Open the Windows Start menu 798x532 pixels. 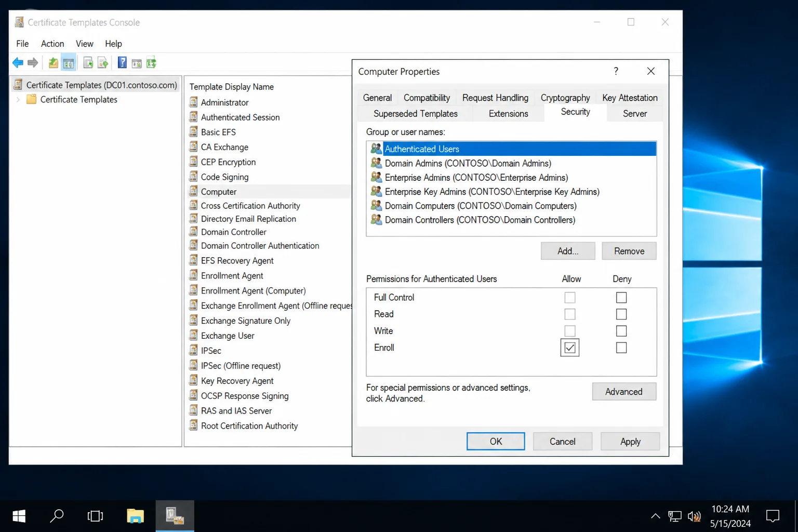click(19, 516)
